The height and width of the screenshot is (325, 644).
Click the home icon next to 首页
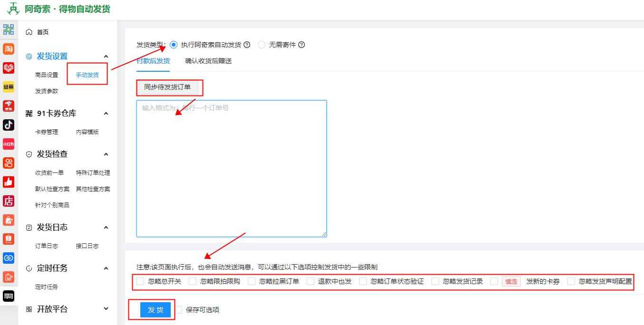[x=29, y=32]
